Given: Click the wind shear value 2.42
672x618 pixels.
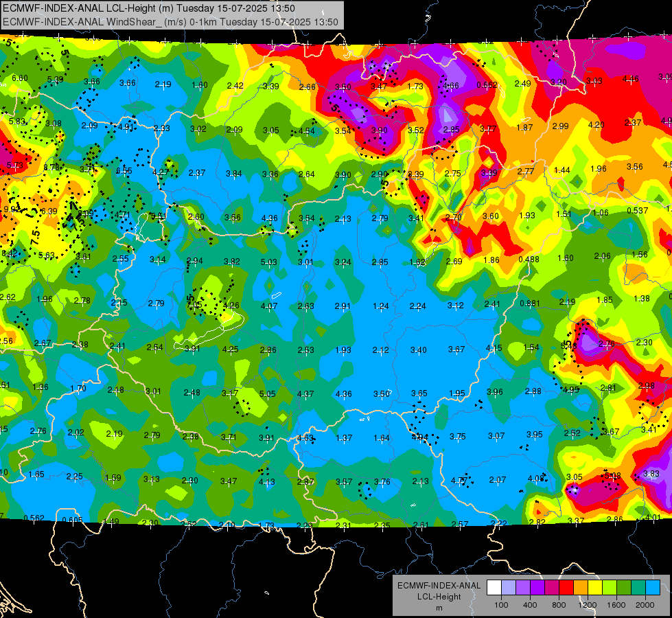Looking at the screenshot, I should tap(235, 85).
